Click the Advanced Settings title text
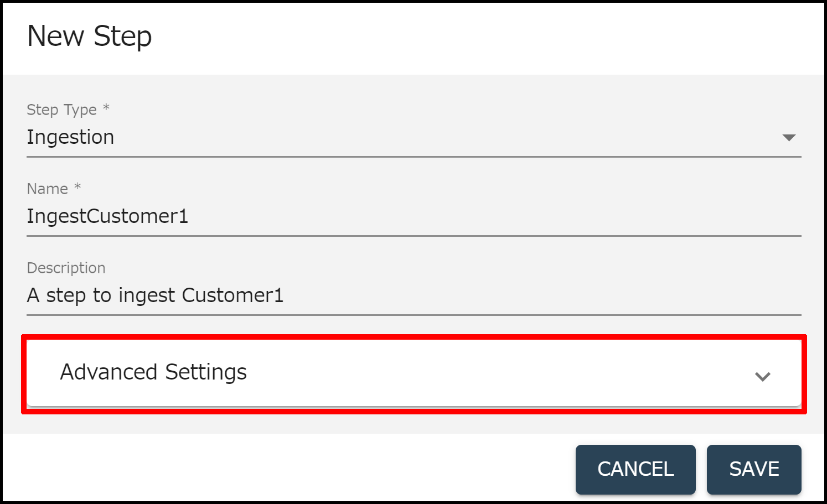 tap(153, 372)
